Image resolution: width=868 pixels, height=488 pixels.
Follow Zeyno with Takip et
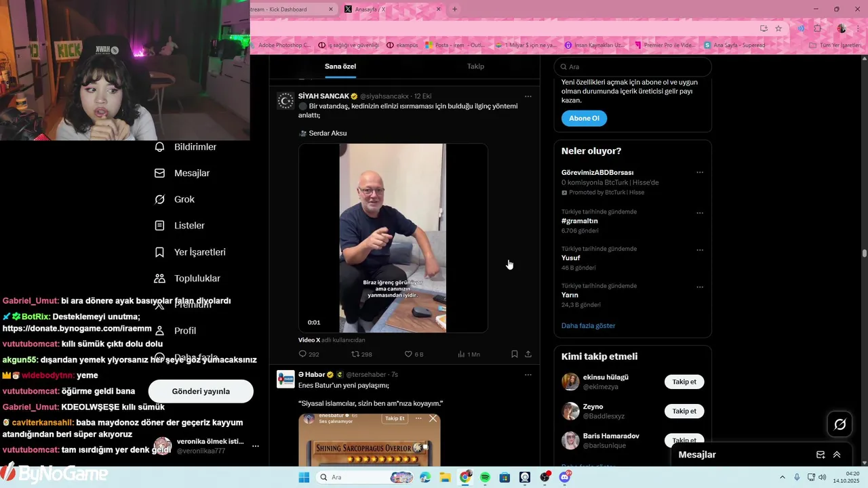point(684,411)
